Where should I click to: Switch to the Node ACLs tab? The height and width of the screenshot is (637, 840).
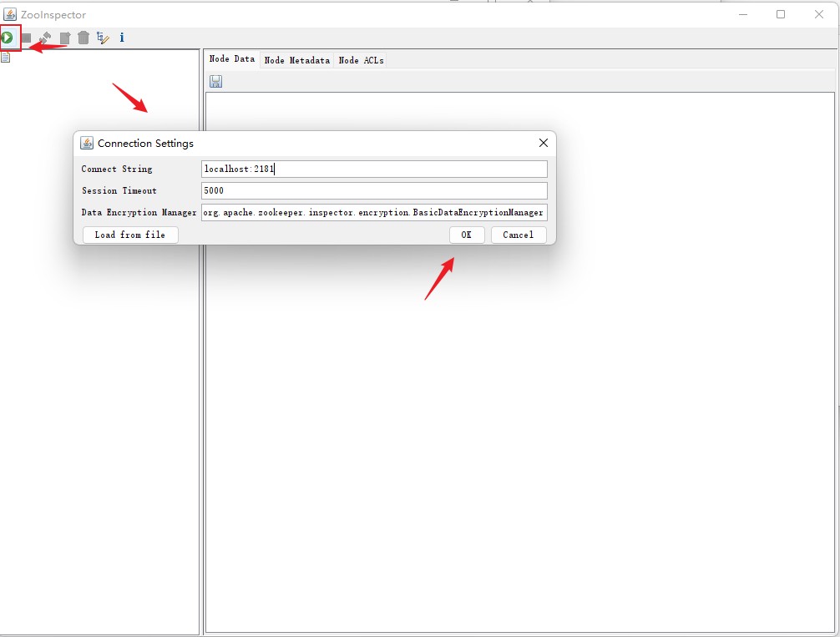coord(361,60)
